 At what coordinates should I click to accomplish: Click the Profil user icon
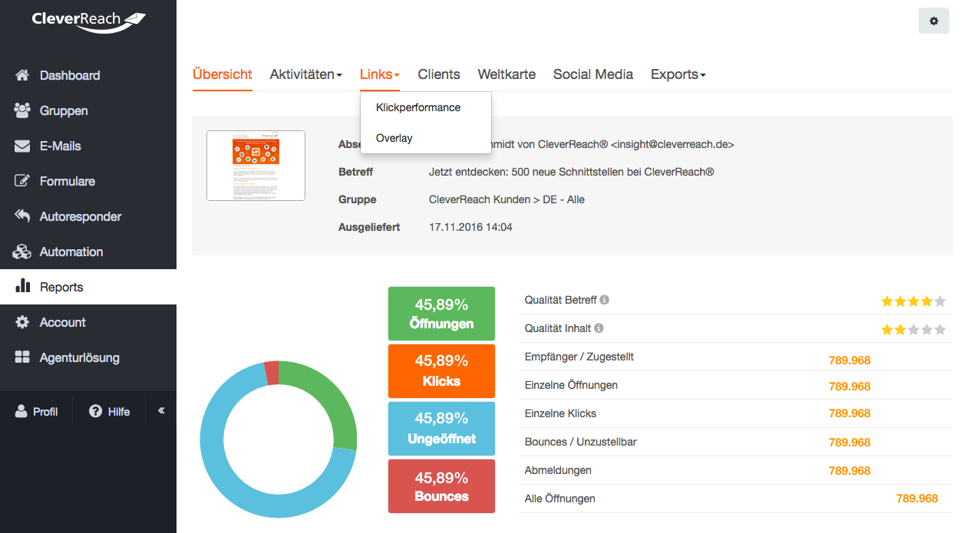tap(21, 412)
